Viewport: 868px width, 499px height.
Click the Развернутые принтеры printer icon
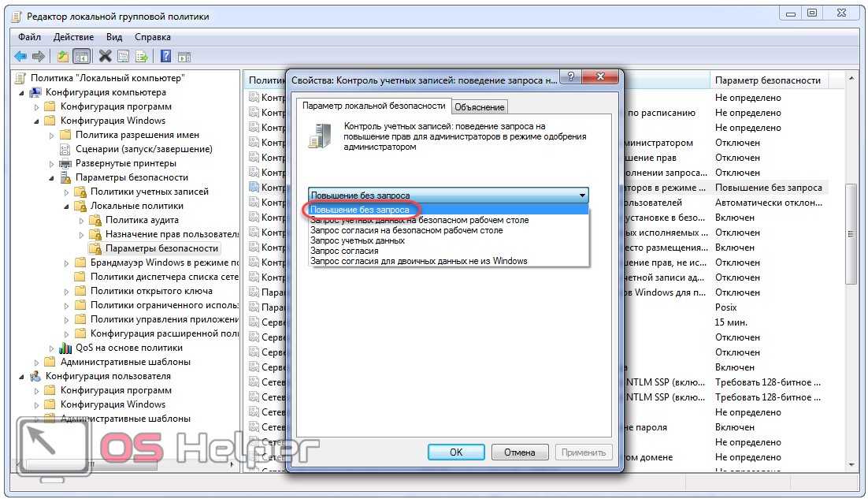point(65,163)
